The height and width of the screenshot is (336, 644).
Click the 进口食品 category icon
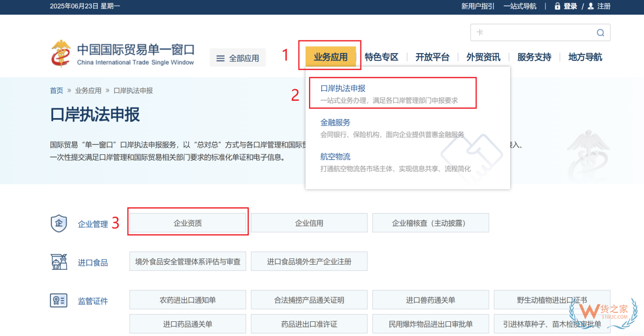pyautogui.click(x=59, y=261)
